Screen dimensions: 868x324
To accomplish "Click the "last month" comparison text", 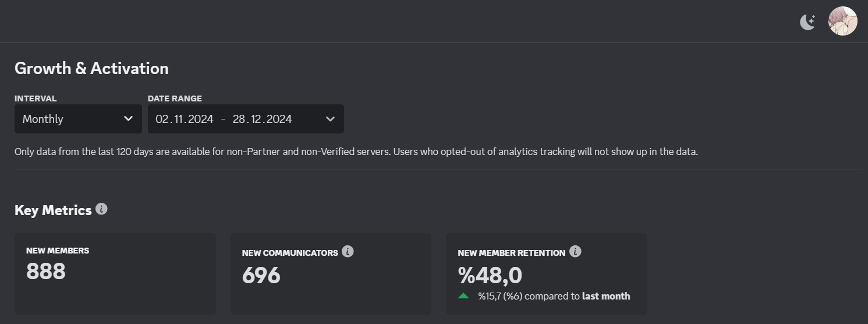I will (x=606, y=296).
